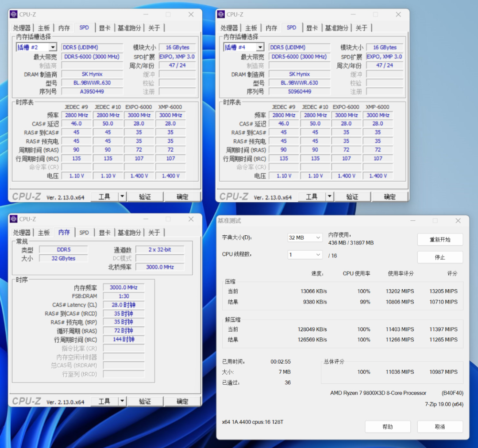478x448 pixels.
Task: Switch to 主板 tab in slot #2 window
Action: 43,28
